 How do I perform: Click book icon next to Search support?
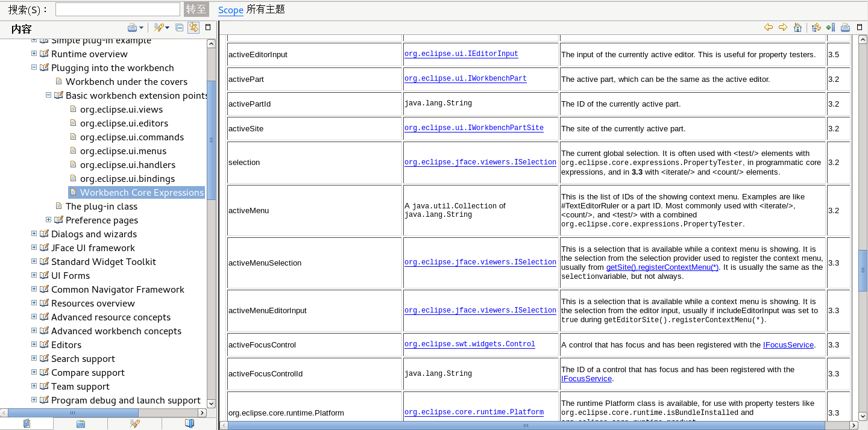[44, 358]
